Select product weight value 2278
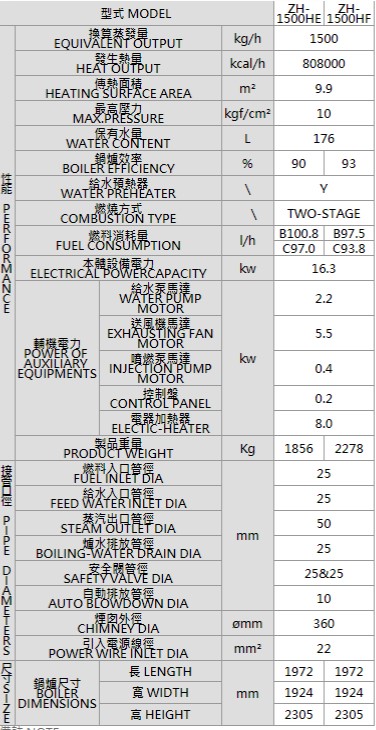The width and height of the screenshot is (376, 730). 349,449
